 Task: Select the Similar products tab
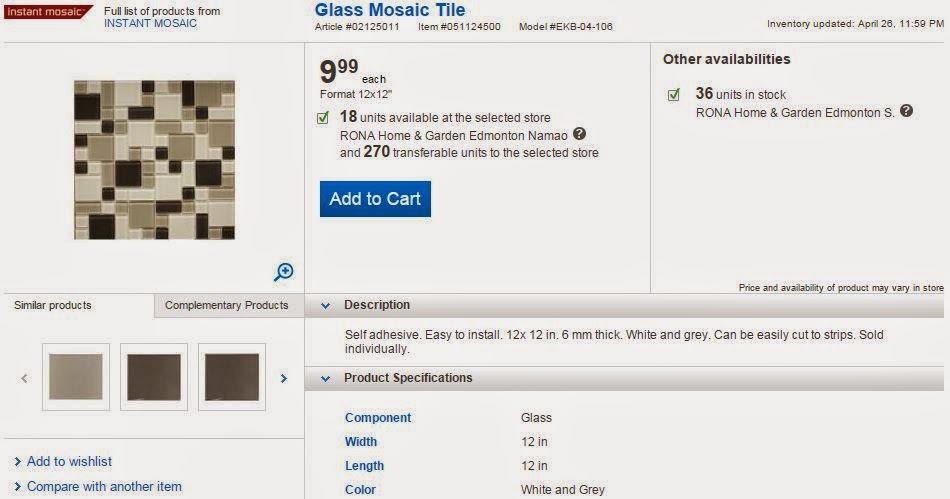52,306
